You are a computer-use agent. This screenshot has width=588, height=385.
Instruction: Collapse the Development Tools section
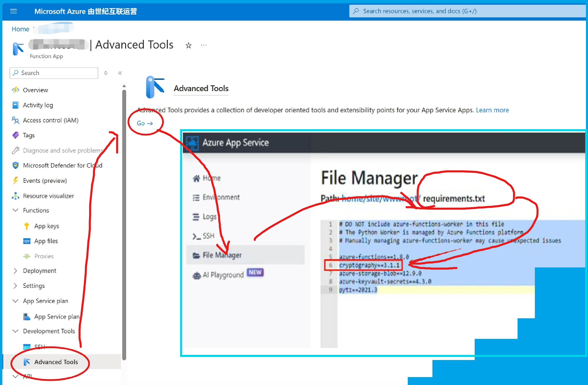[16, 331]
